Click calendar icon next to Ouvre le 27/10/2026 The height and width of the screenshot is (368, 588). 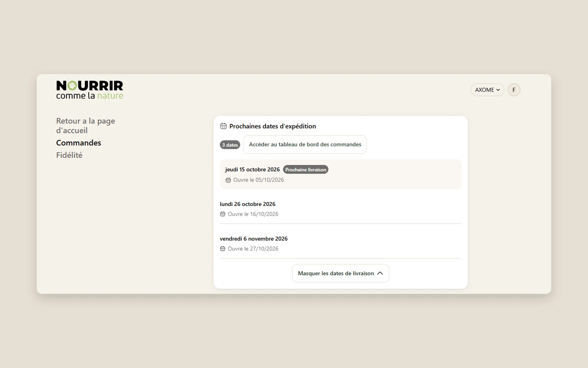[x=223, y=249]
